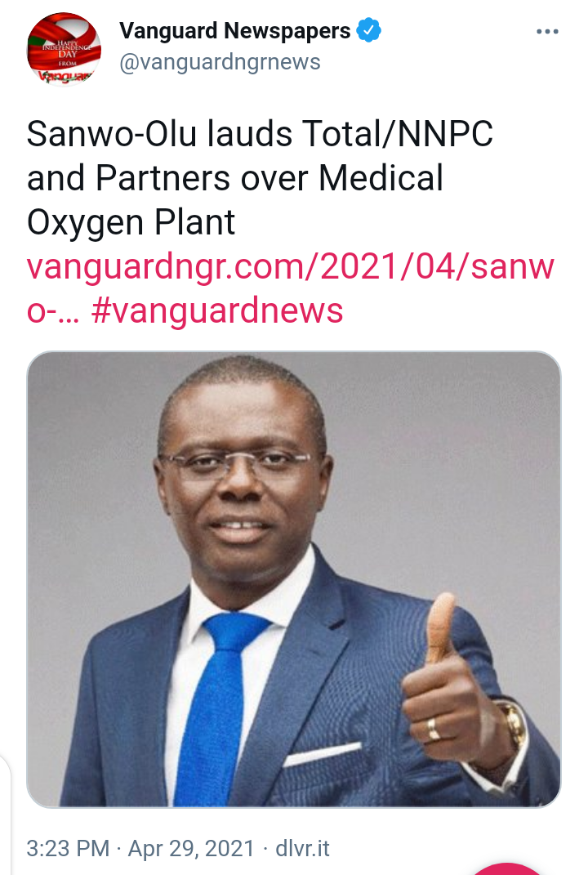
Task: Select the "and Partners over Medical" text line
Action: pos(235,178)
